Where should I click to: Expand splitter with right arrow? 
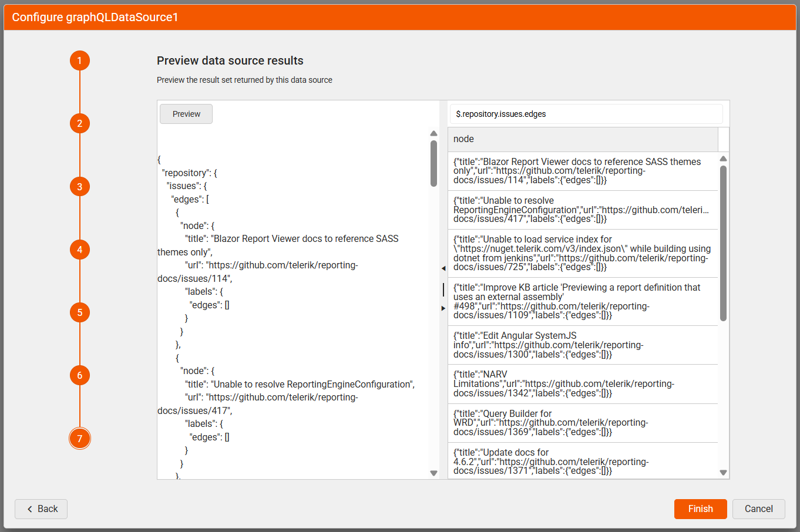point(443,308)
